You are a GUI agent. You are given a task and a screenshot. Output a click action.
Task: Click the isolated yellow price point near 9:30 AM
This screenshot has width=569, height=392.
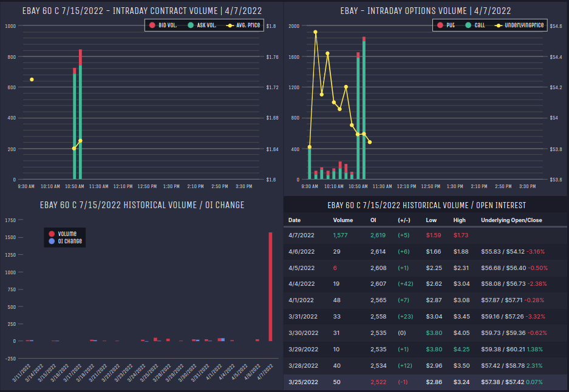coord(32,79)
